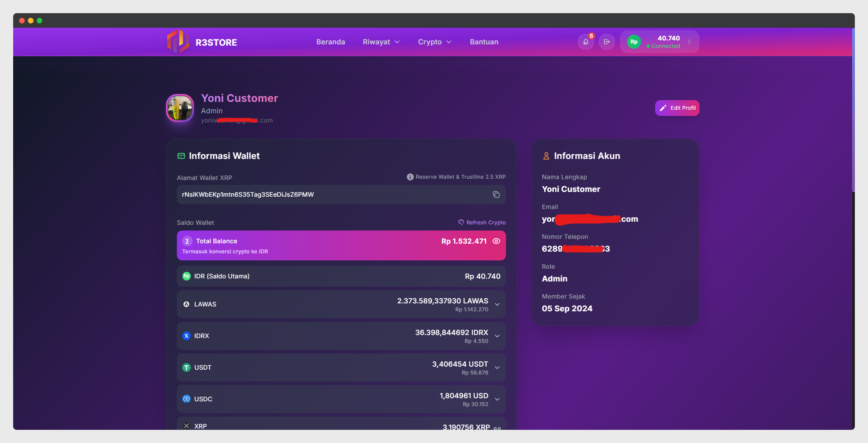Expand the Riwayat dropdown menu
This screenshot has height=443, width=868.
tap(381, 42)
